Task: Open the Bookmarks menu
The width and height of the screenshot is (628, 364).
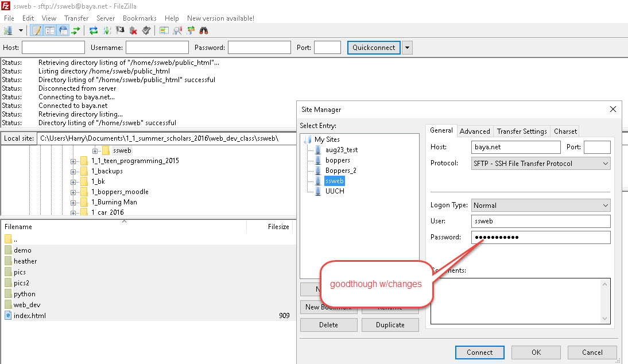Action: (x=139, y=18)
